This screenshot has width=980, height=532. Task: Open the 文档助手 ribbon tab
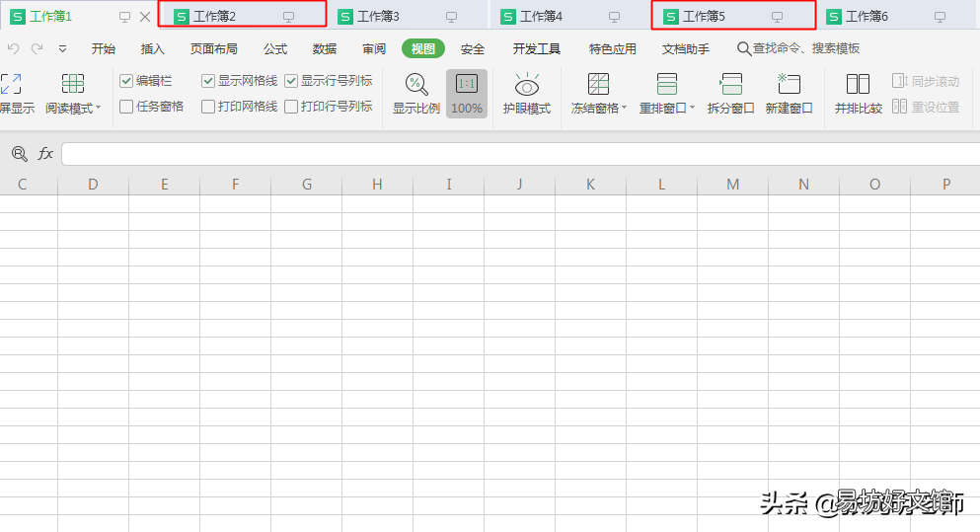coord(686,48)
